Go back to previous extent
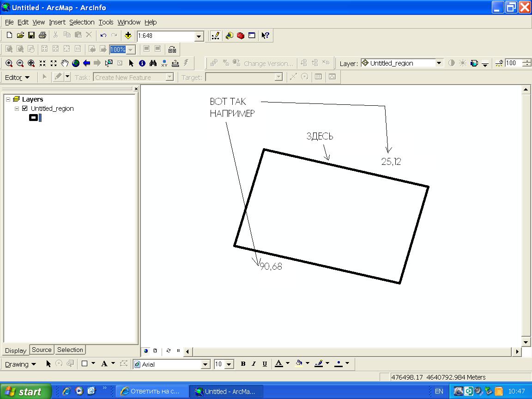532x399 pixels. coord(86,63)
